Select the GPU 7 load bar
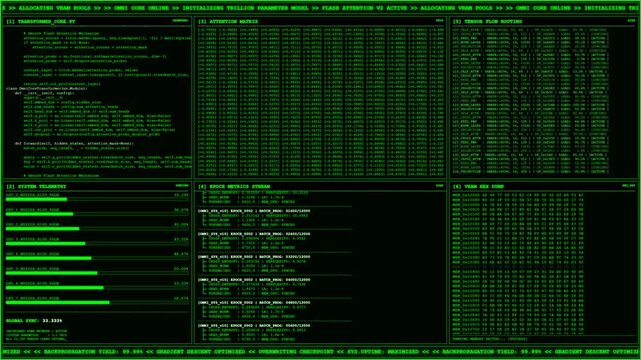The image size is (641, 360). tap(97, 302)
